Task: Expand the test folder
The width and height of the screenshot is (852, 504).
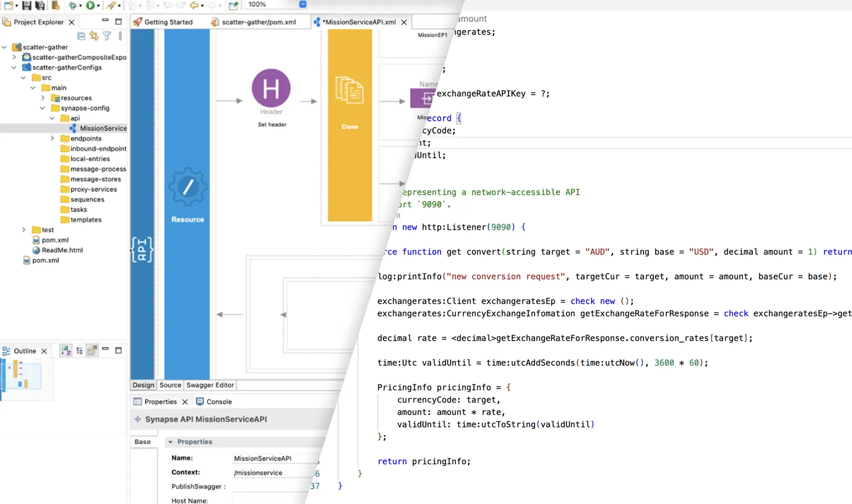Action: click(x=23, y=230)
